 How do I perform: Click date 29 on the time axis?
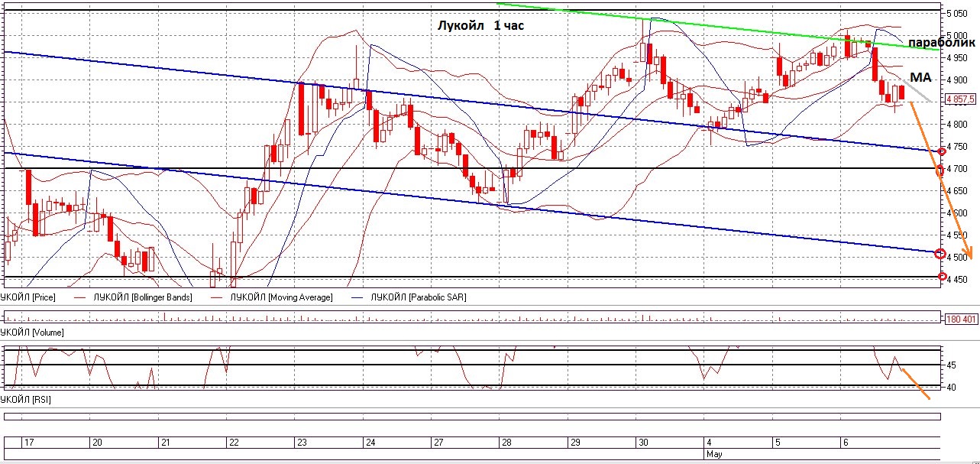(x=574, y=443)
